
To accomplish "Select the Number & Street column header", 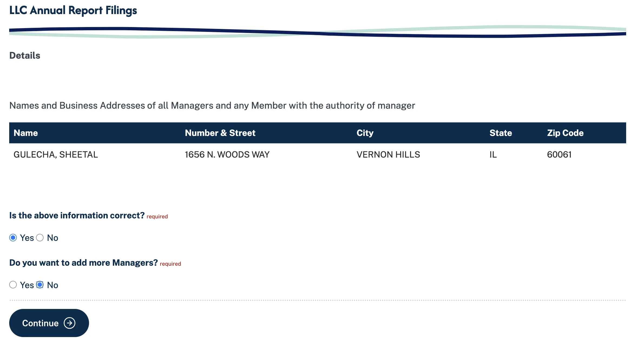I will tap(220, 133).
